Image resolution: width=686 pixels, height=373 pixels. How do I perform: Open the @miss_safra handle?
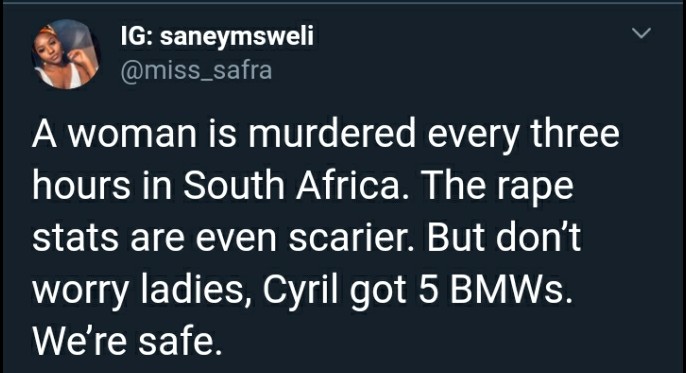click(x=196, y=70)
